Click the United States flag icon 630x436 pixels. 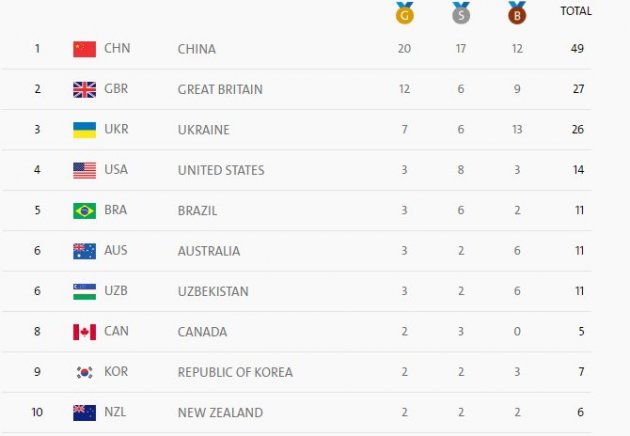85,170
